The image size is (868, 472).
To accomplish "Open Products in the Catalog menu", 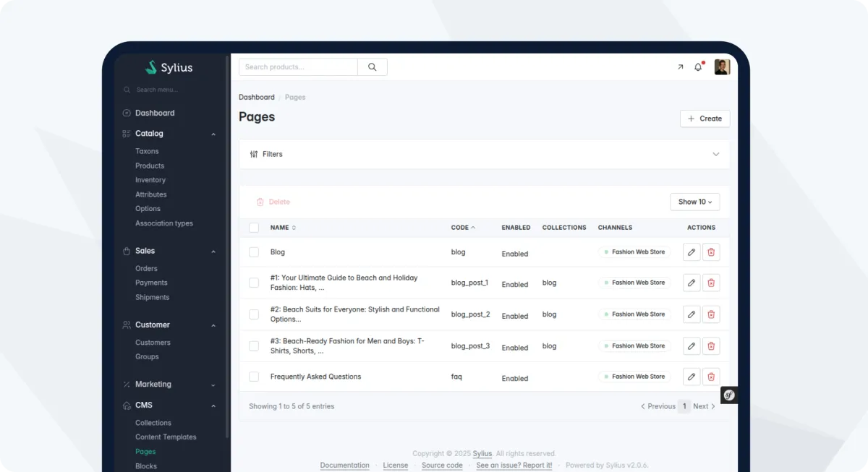I will [x=150, y=166].
